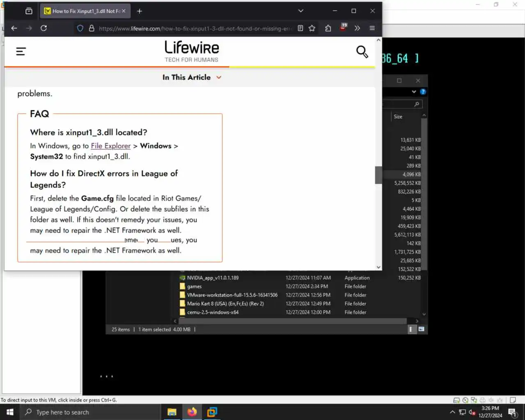Select the cemu-2.5-windows-x64 folder
The image size is (525, 420).
tap(213, 312)
